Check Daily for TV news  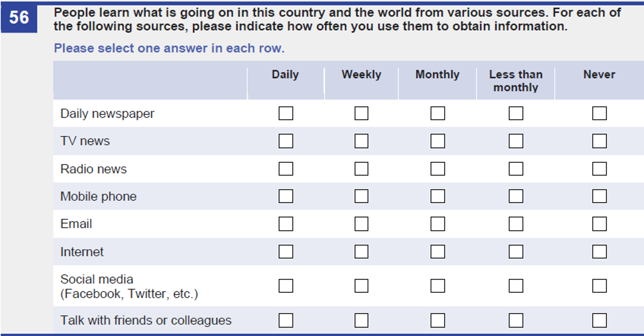click(286, 141)
